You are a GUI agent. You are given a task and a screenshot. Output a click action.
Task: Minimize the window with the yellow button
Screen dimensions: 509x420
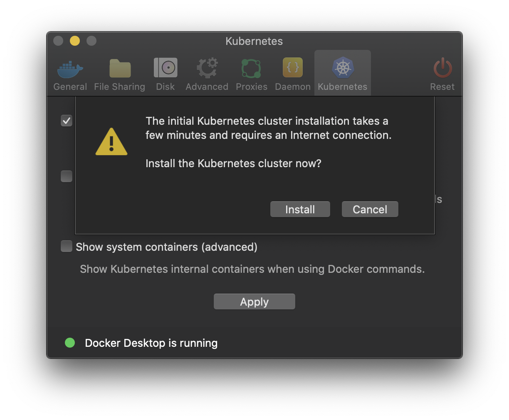[75, 41]
